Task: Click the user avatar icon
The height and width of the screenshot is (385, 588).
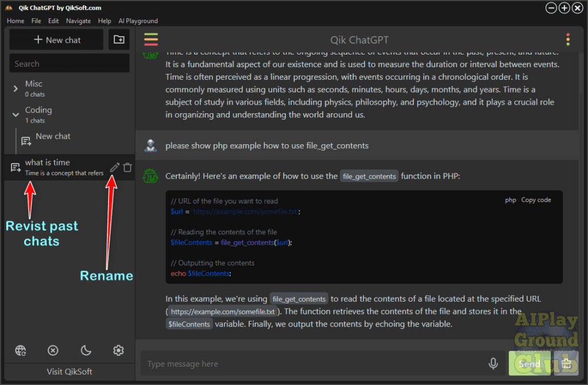Action: (151, 145)
